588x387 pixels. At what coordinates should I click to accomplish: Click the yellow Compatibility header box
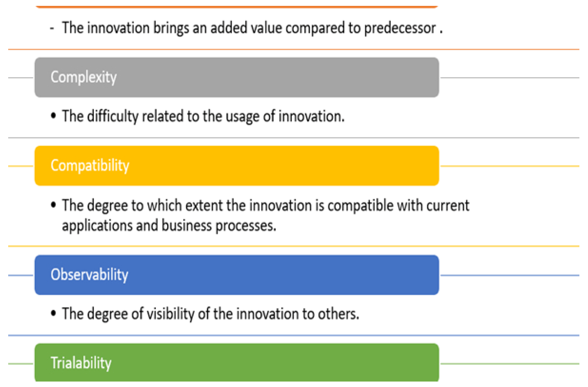[x=237, y=166]
